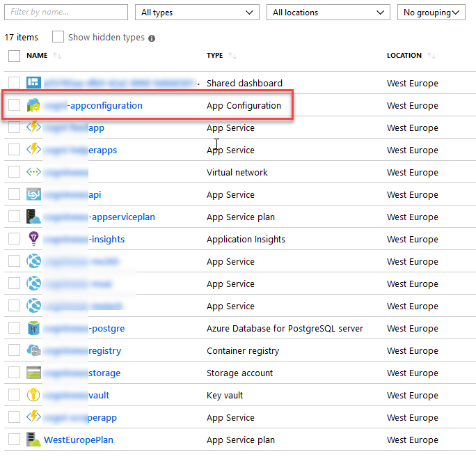Click the Container registry icon
The image size is (476, 466).
(x=33, y=351)
